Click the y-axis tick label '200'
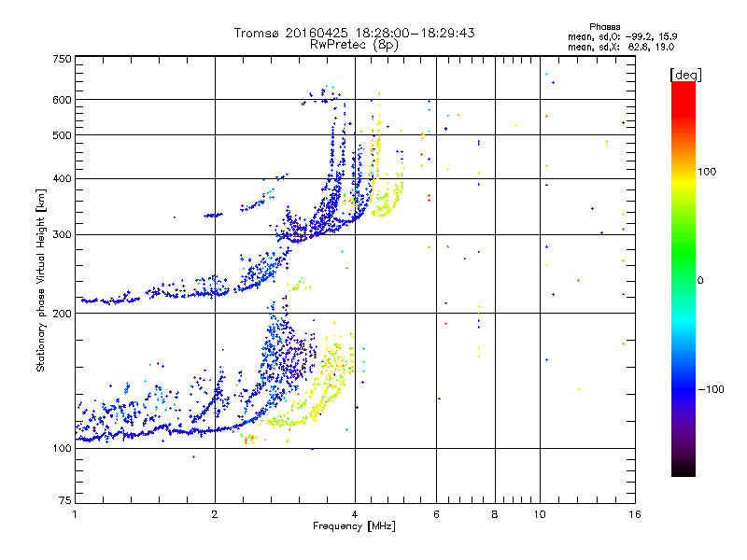This screenshot has width=747, height=560. tap(62, 314)
